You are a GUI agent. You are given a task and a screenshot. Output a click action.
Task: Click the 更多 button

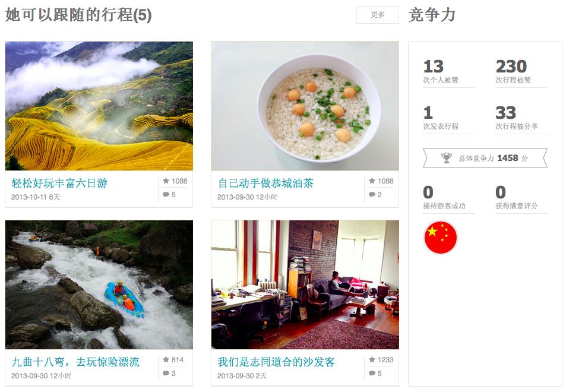pos(378,15)
